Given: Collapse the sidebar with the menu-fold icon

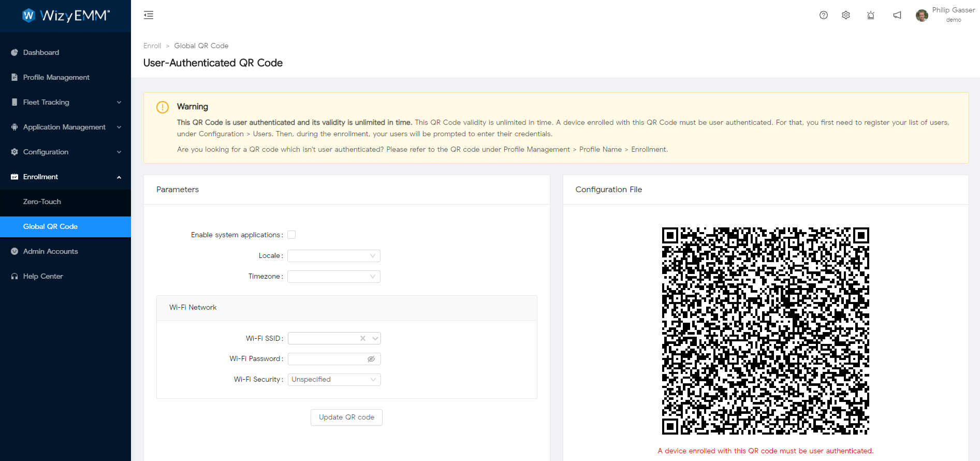Looking at the screenshot, I should coord(149,15).
